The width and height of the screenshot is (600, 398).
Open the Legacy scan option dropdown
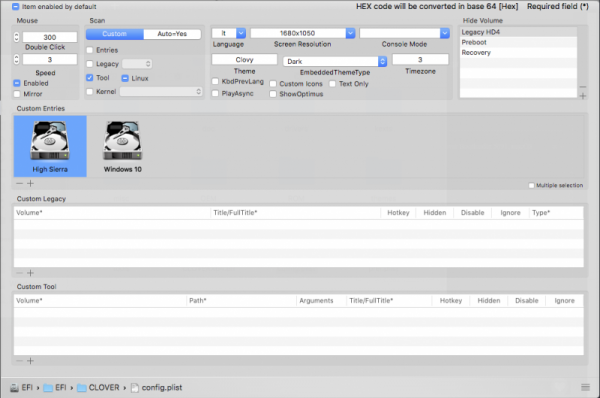tap(137, 64)
